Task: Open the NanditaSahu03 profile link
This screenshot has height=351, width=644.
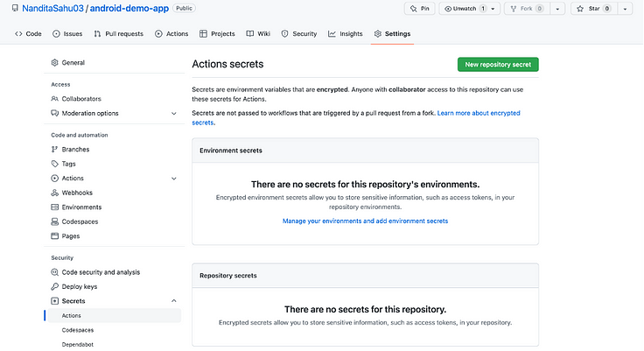Action: point(52,9)
